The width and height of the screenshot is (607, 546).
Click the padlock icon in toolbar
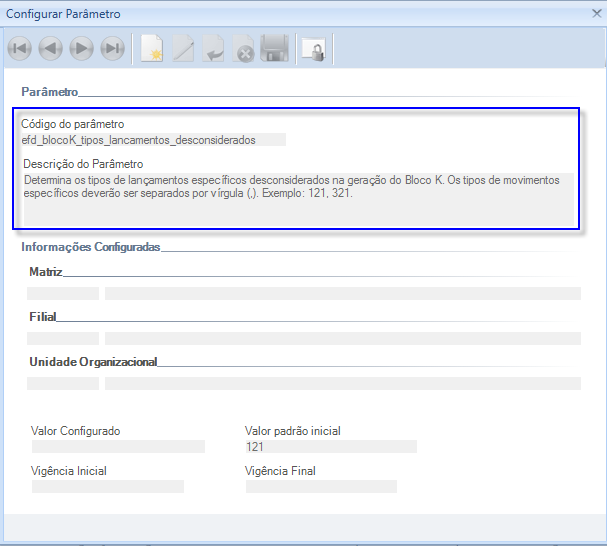coord(313,48)
